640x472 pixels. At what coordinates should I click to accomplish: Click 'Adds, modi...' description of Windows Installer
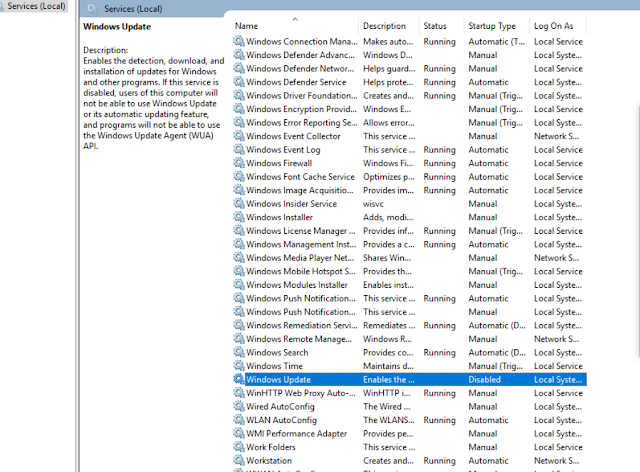(x=388, y=217)
